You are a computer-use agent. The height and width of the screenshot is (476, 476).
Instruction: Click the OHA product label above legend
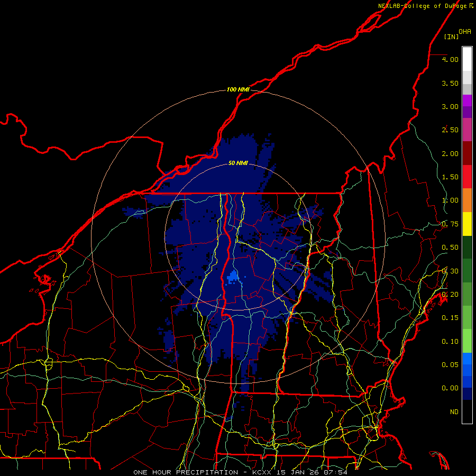465,32
